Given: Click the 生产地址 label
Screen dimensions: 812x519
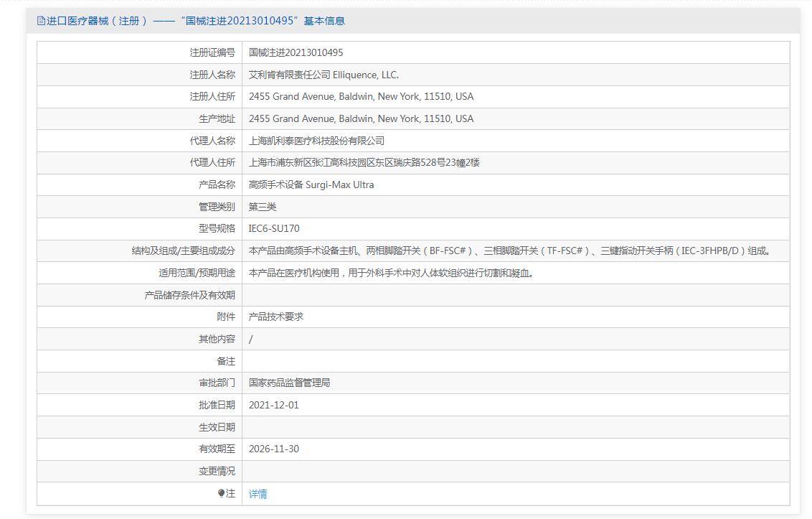Looking at the screenshot, I should click(217, 118).
